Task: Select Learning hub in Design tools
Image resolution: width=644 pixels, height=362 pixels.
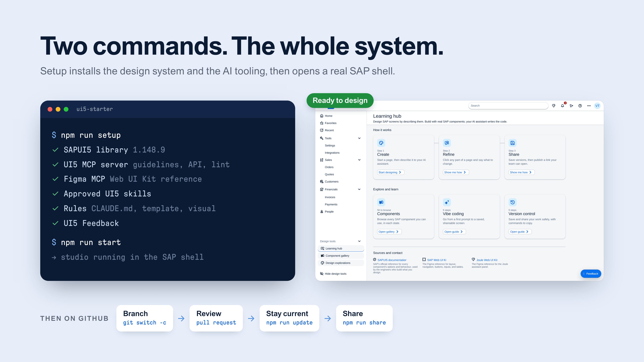Action: click(341, 248)
